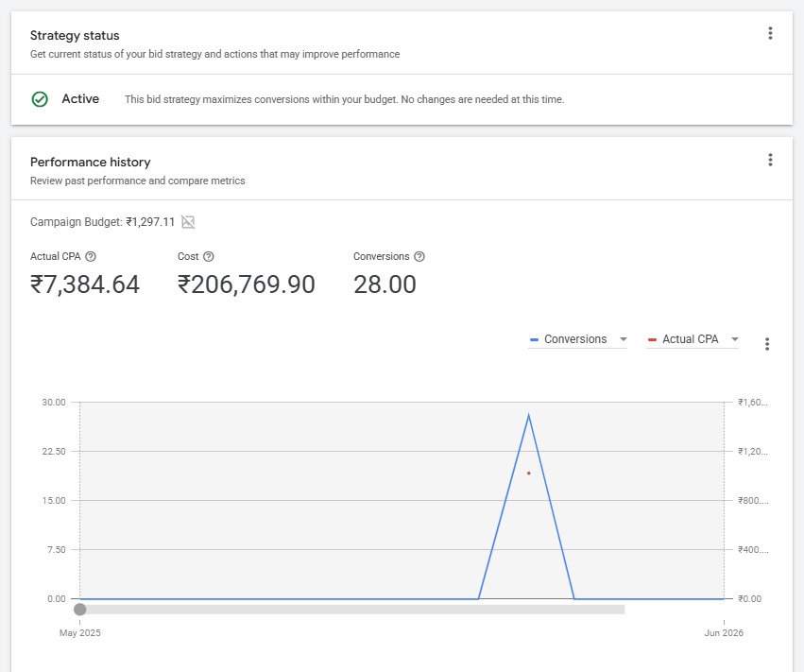This screenshot has height=672, width=804.
Task: Click the peak of blue Conversions line
Action: 529,415
